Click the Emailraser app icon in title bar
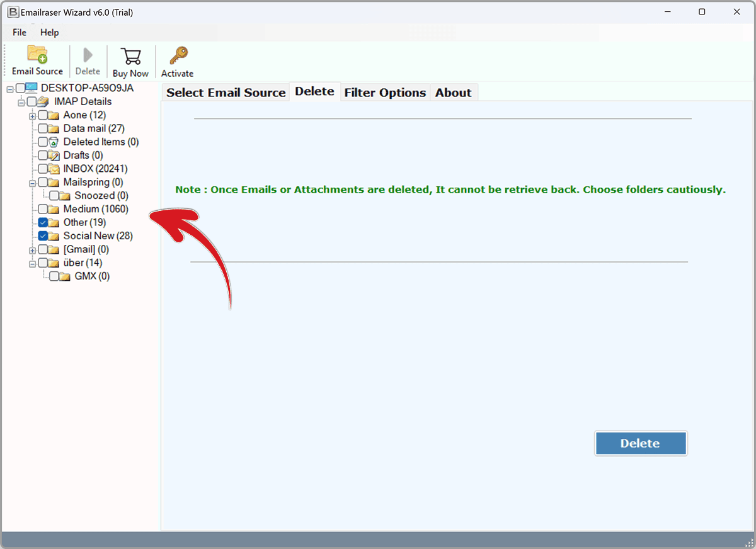 point(12,12)
